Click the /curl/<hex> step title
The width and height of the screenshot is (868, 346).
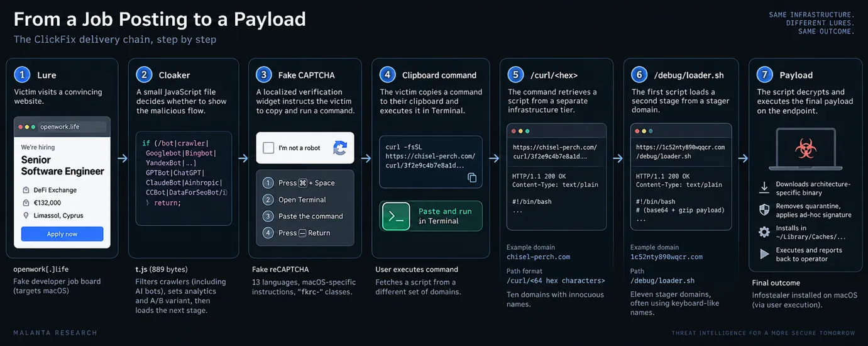554,75
